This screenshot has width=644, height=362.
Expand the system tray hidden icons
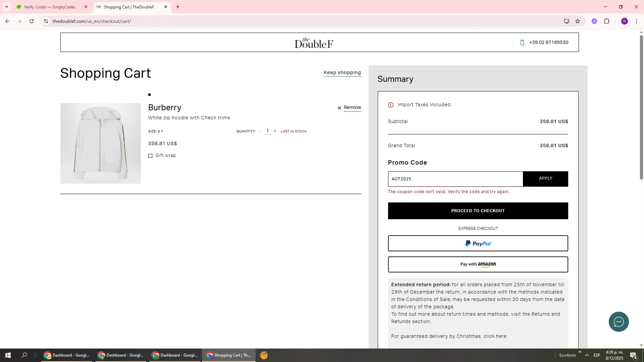[587, 355]
